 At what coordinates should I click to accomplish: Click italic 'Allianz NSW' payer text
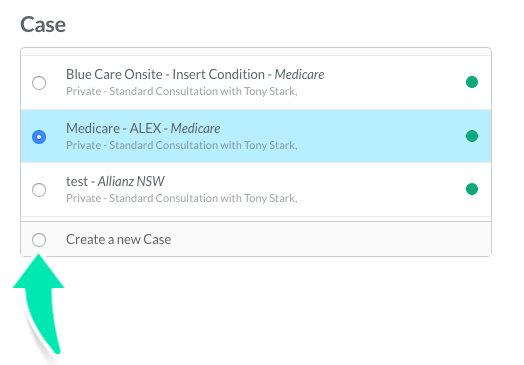pyautogui.click(x=131, y=181)
